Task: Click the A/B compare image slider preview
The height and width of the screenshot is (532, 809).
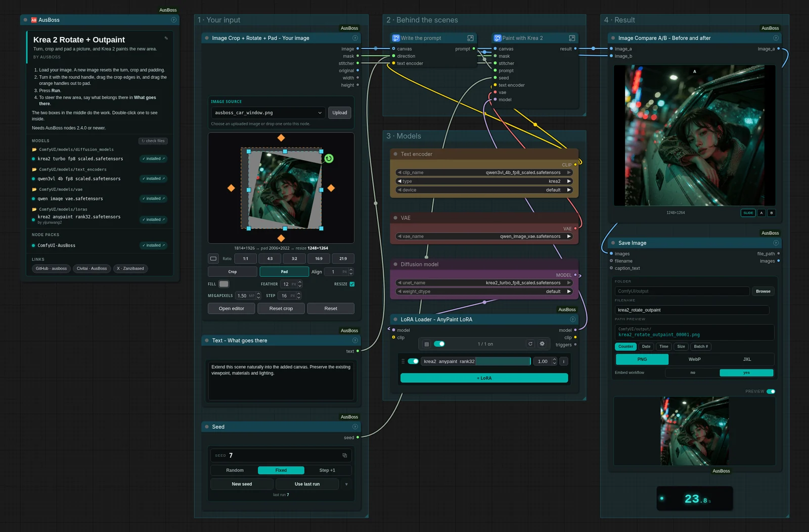Action: 694,135
